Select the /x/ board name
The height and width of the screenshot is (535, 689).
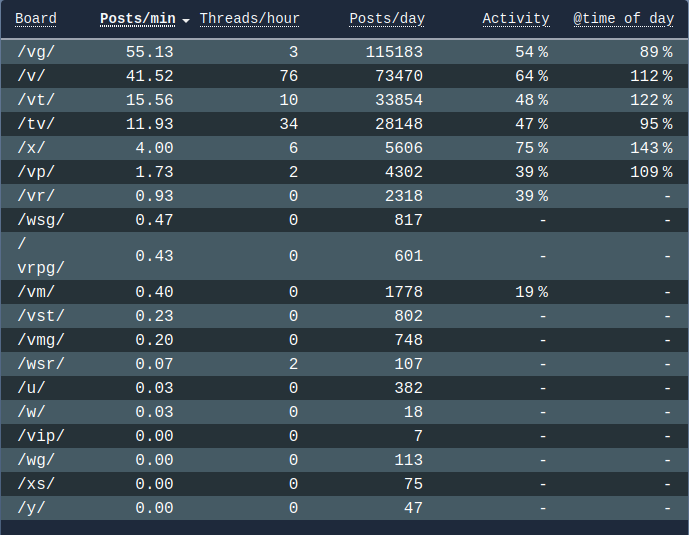pos(31,148)
